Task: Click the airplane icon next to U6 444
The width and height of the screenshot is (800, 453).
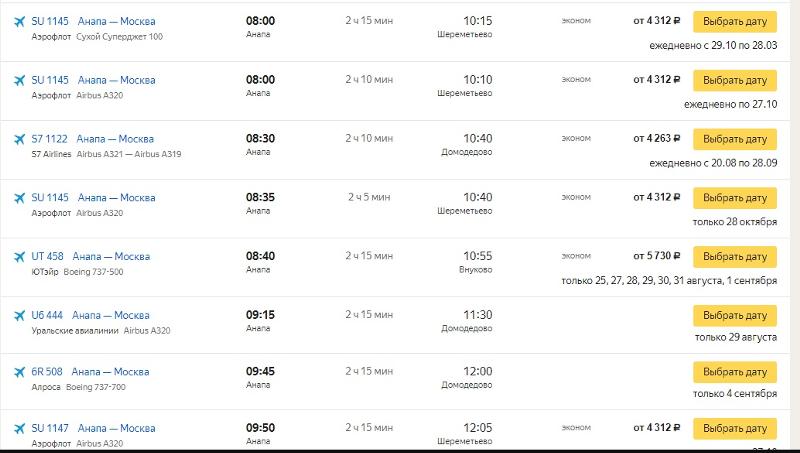Action: click(19, 315)
